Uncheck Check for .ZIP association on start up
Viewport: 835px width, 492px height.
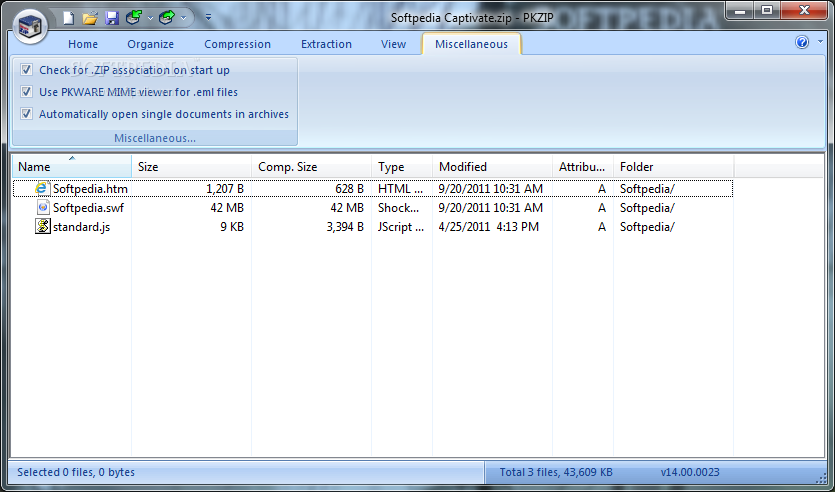[x=26, y=70]
